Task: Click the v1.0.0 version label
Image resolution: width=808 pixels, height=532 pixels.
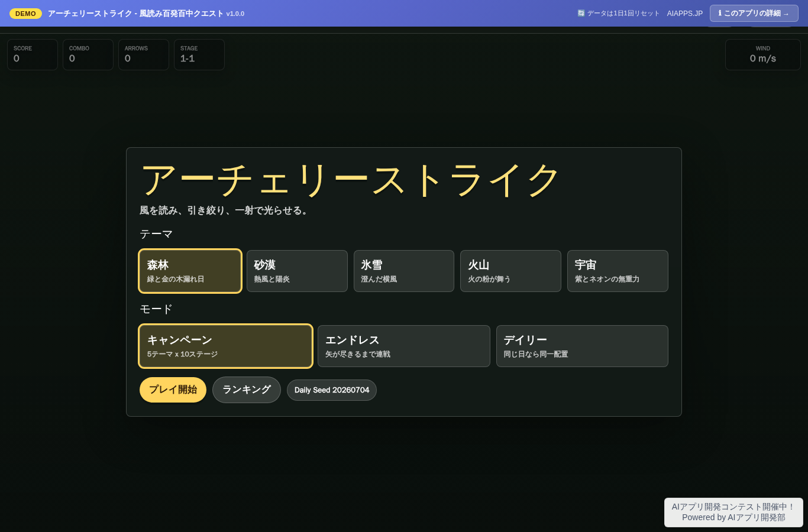Action: [x=235, y=14]
